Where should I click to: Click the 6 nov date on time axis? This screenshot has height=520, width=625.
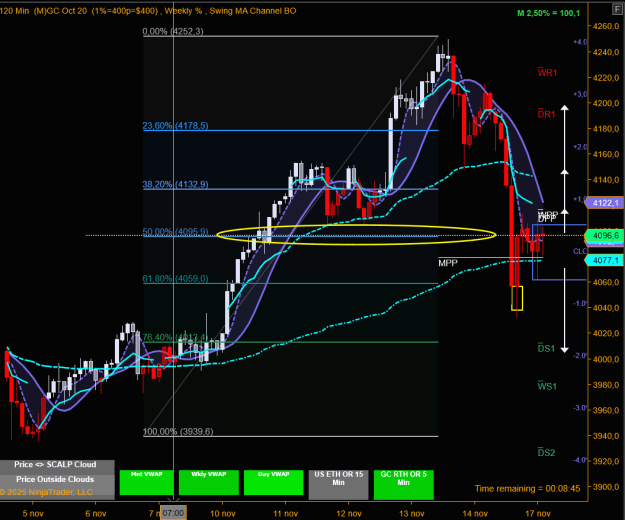click(x=96, y=514)
